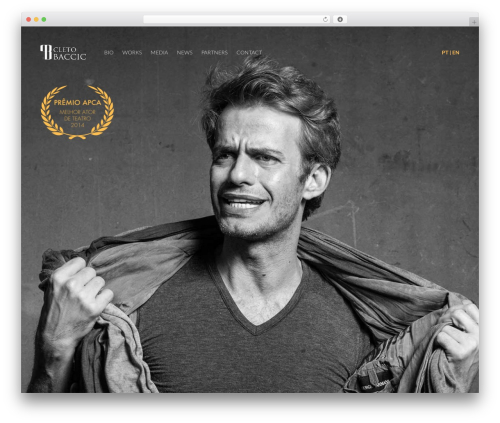Reload the page with the refresh icon
Viewport: 500px width, 423px height.
325,20
